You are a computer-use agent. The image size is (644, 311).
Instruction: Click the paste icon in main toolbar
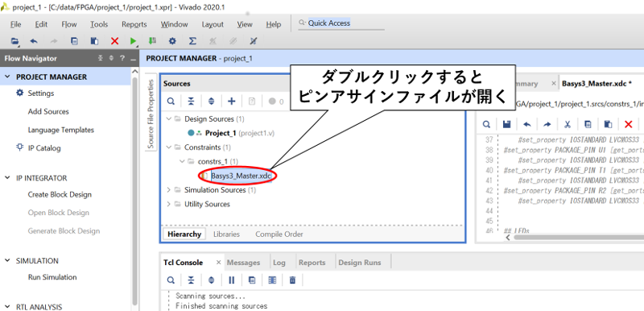click(x=94, y=40)
